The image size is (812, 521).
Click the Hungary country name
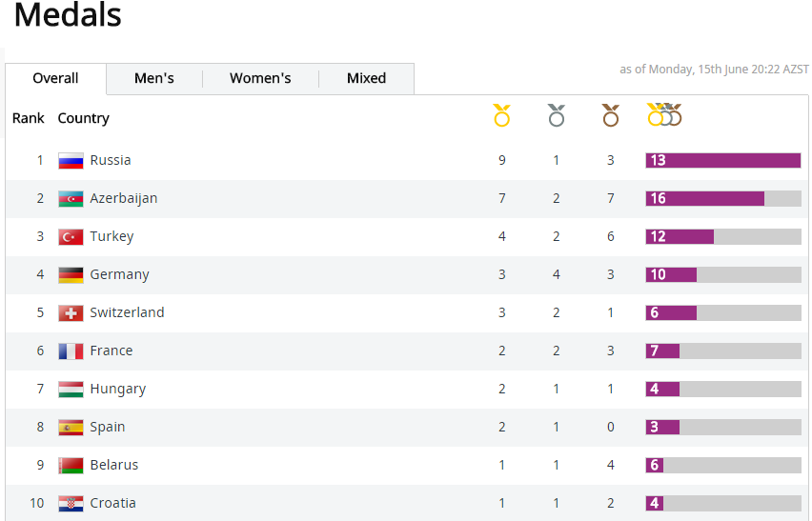click(x=117, y=389)
